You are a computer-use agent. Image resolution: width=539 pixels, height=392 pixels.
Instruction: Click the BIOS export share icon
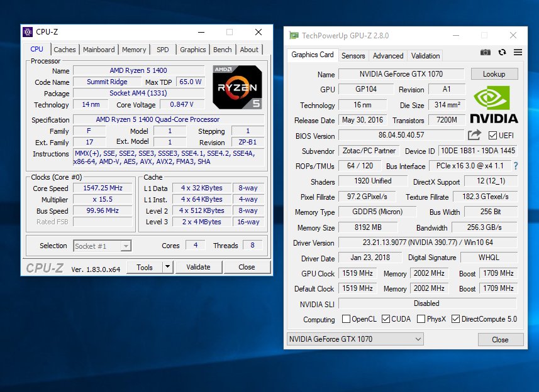point(474,135)
